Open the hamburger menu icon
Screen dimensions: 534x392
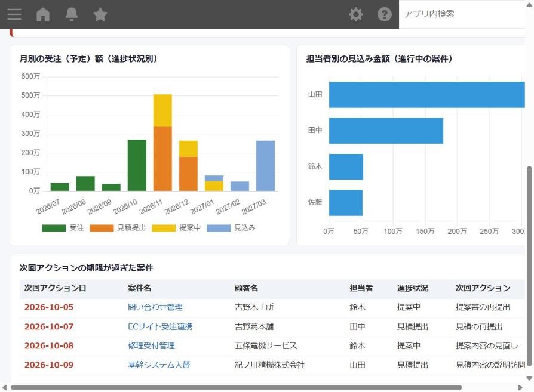14,14
